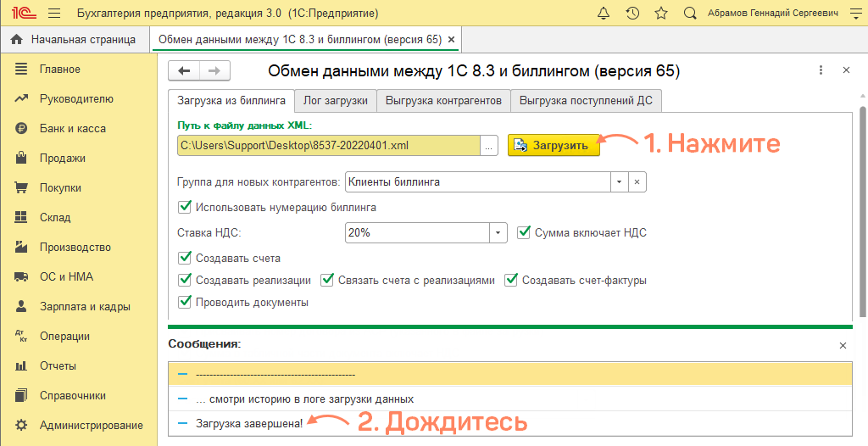Image resolution: width=868 pixels, height=446 pixels.
Task: Open notifications bell
Action: pyautogui.click(x=604, y=13)
